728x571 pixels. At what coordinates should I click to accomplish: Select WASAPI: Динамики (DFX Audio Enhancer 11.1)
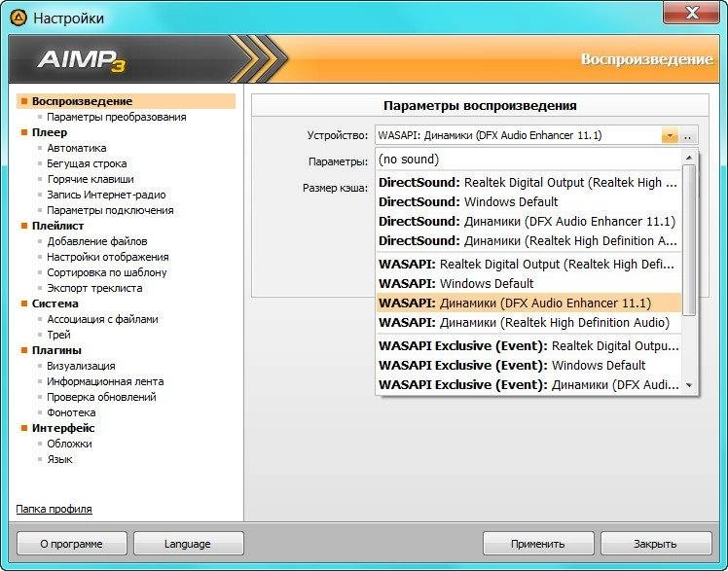click(528, 303)
